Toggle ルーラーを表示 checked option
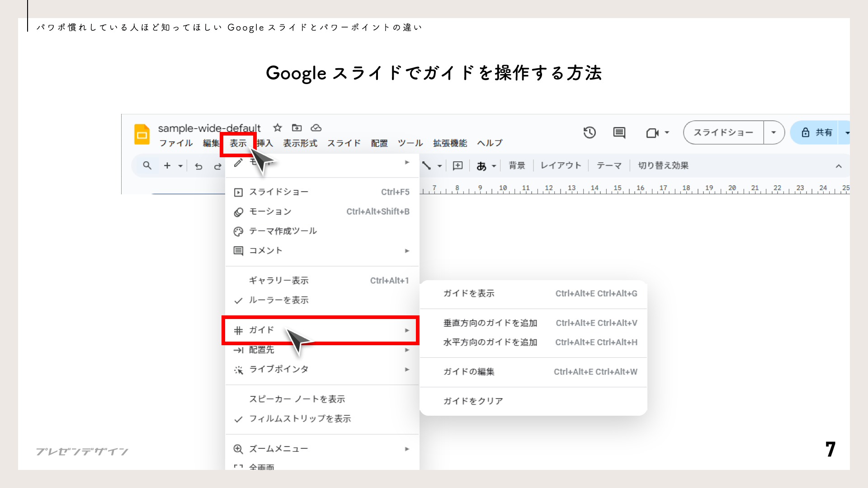The width and height of the screenshot is (868, 488). [322, 300]
